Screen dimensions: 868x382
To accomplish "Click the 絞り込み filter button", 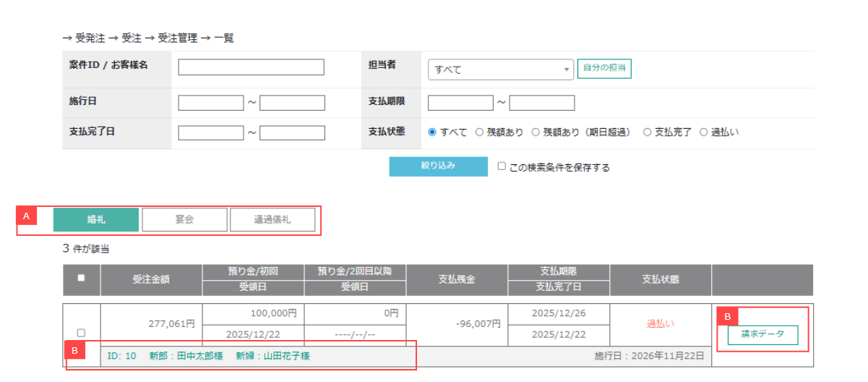I will [438, 166].
